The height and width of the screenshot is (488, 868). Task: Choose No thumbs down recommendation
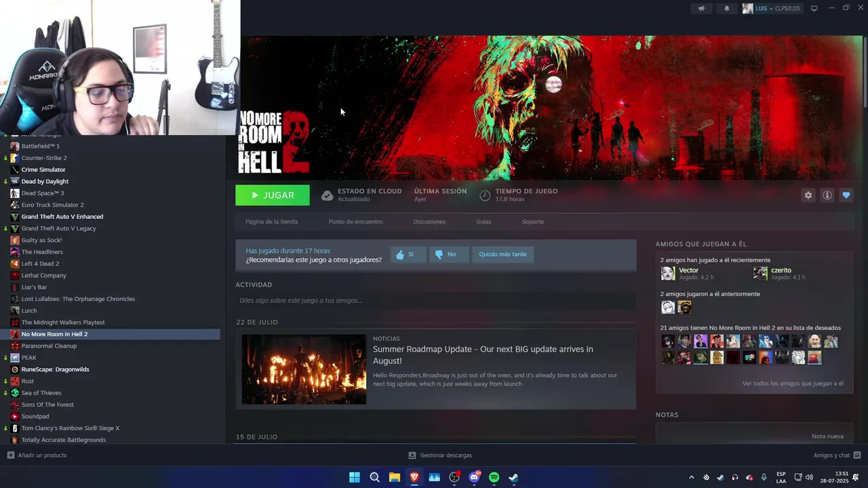pyautogui.click(x=448, y=254)
